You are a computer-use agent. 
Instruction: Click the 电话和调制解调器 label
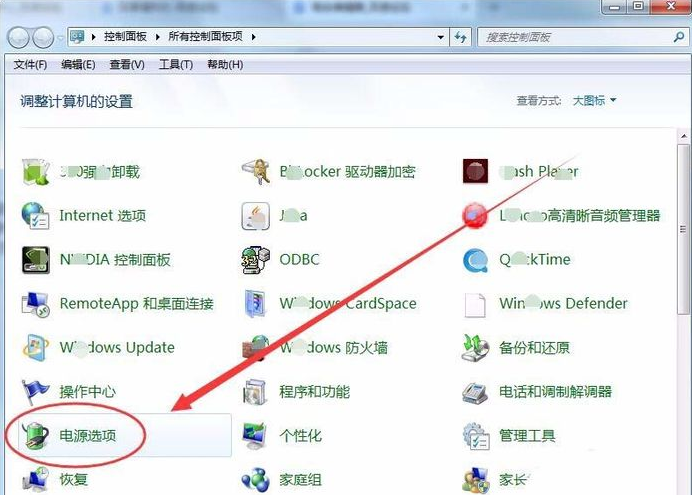pyautogui.click(x=556, y=392)
